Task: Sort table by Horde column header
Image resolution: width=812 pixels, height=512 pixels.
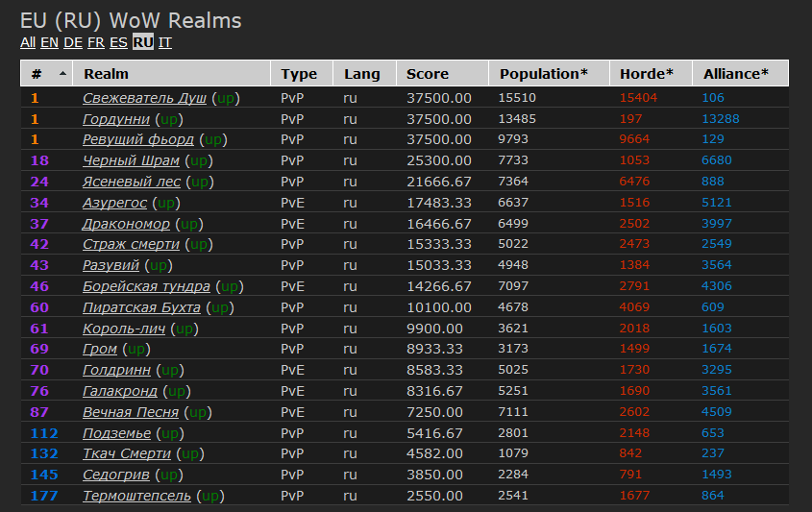Action: pyautogui.click(x=651, y=74)
